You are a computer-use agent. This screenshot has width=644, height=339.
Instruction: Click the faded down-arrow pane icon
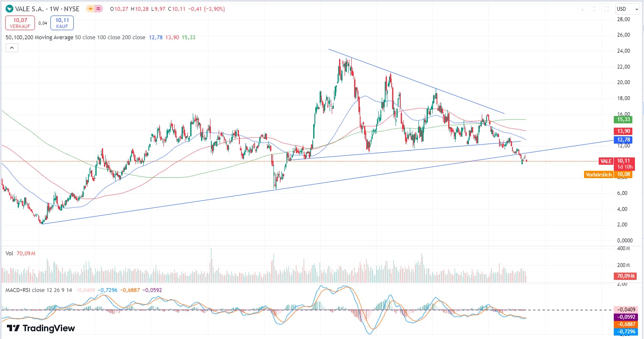[x=582, y=9]
